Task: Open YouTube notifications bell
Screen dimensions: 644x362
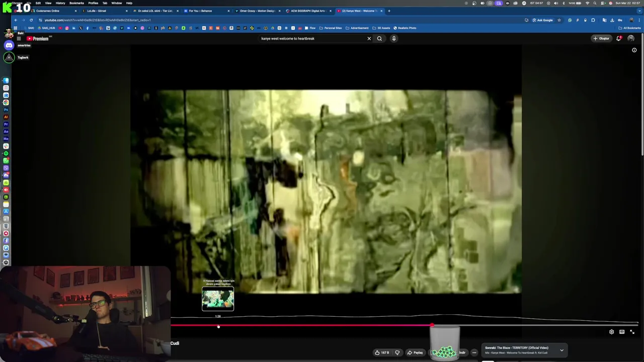Action: pyautogui.click(x=619, y=38)
